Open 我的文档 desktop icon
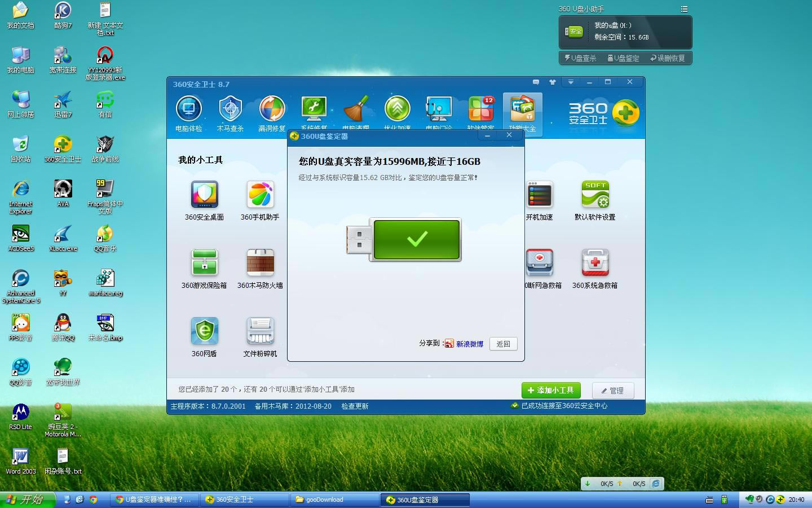The image size is (812, 508). pos(20,15)
